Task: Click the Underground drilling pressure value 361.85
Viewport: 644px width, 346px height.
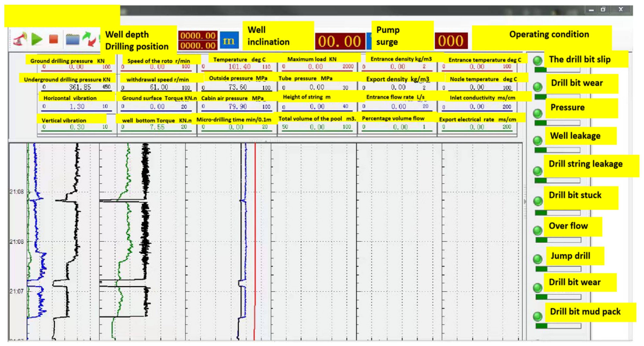Action: point(80,87)
